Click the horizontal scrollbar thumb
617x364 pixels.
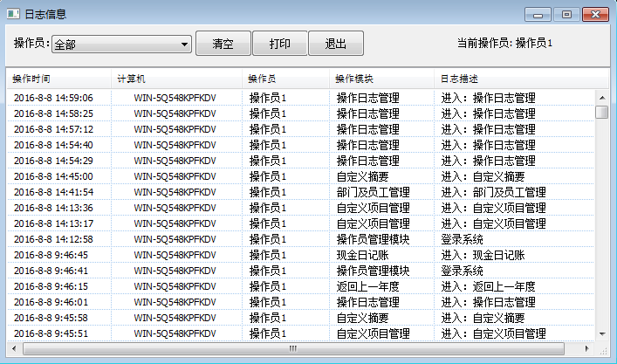pyautogui.click(x=292, y=348)
